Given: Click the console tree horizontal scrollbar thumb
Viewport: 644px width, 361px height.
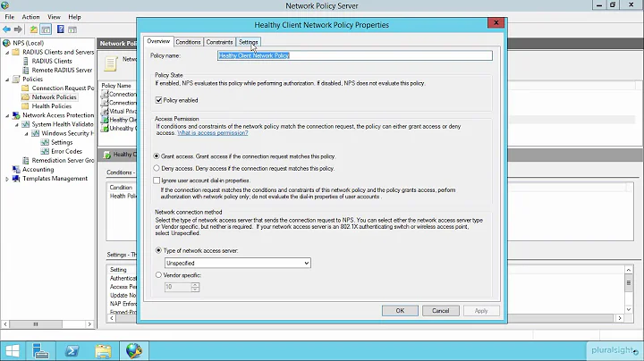Looking at the screenshot, I should coord(36,324).
